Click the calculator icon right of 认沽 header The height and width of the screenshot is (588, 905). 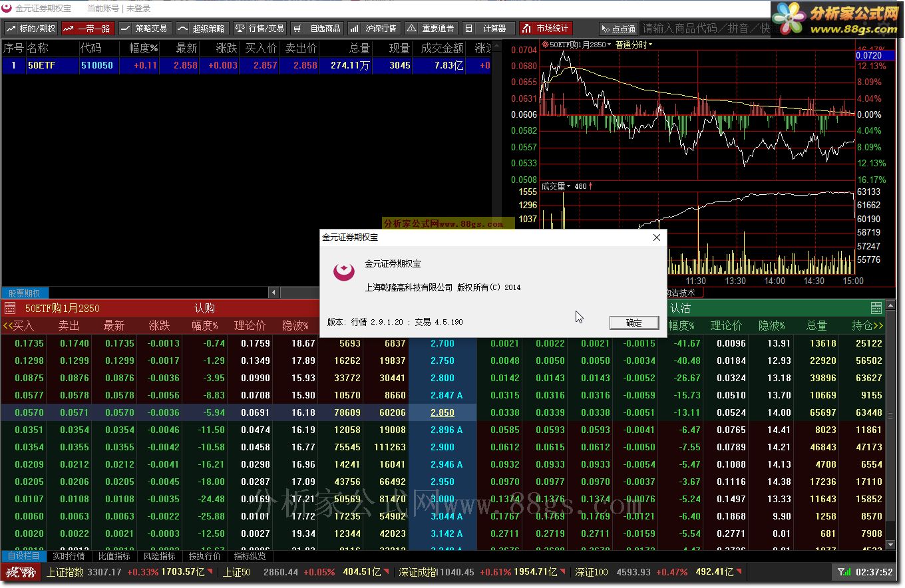[876, 308]
